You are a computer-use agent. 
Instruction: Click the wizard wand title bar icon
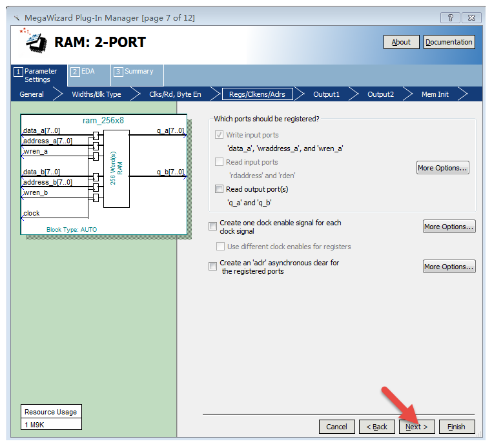point(17,18)
